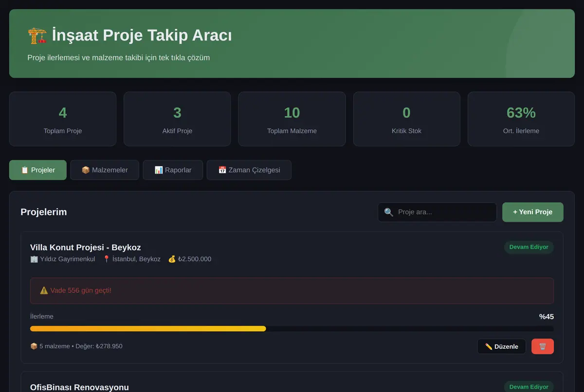The height and width of the screenshot is (392, 584).
Task: Open the Malzemeler tab
Action: (x=105, y=170)
